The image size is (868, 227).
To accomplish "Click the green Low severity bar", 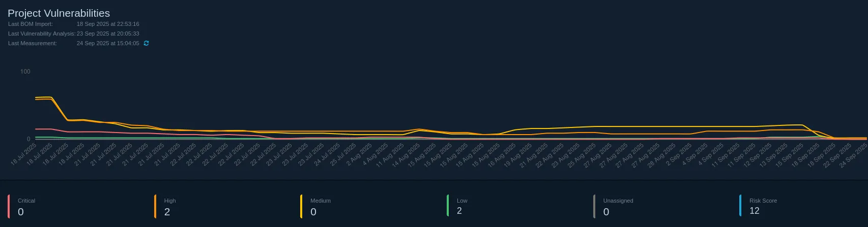I will pos(448,206).
